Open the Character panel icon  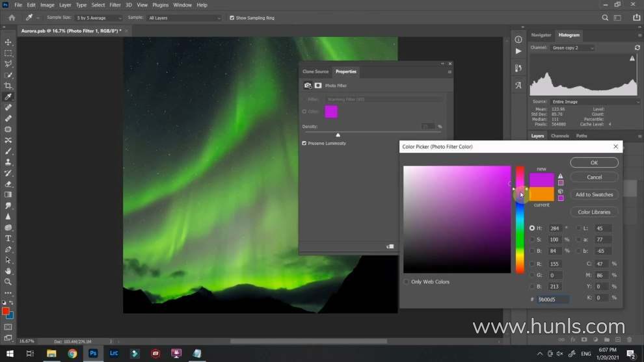518,85
